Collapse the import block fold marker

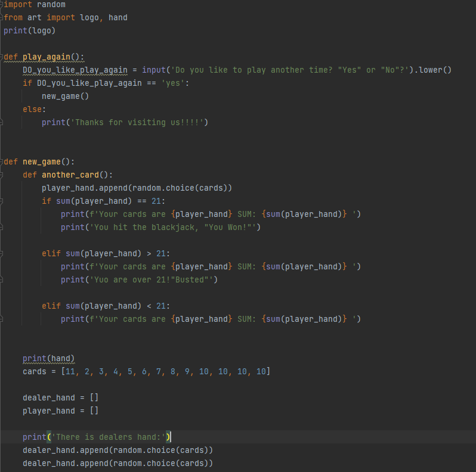coord(2,5)
